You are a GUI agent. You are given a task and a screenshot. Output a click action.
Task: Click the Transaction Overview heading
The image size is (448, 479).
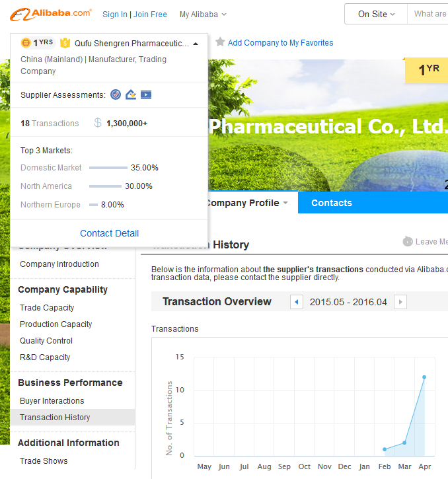[x=217, y=301]
